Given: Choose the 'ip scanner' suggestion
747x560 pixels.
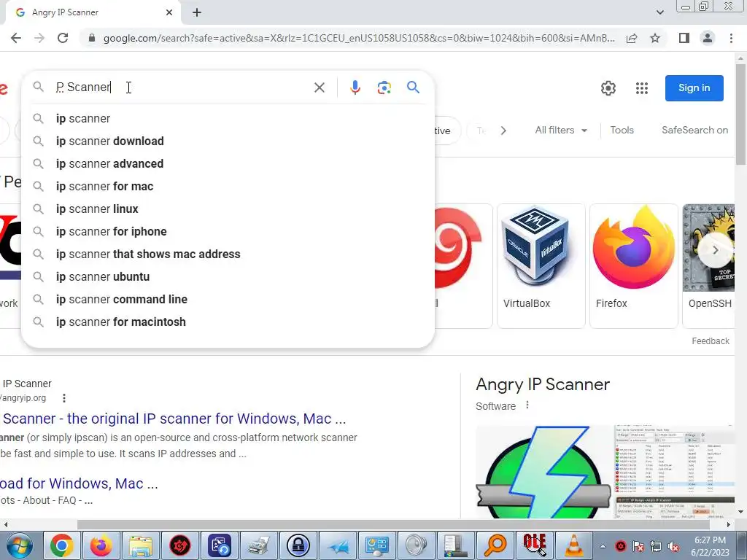Looking at the screenshot, I should coord(228,119).
